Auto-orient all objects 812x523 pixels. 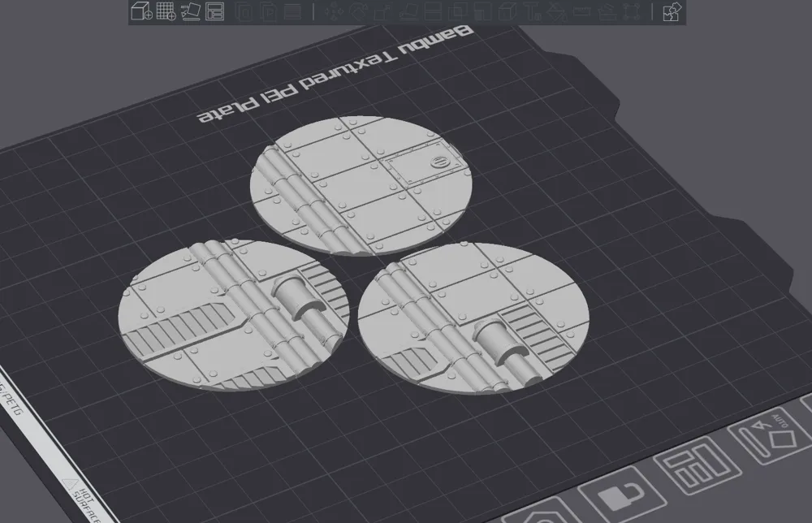click(x=192, y=11)
